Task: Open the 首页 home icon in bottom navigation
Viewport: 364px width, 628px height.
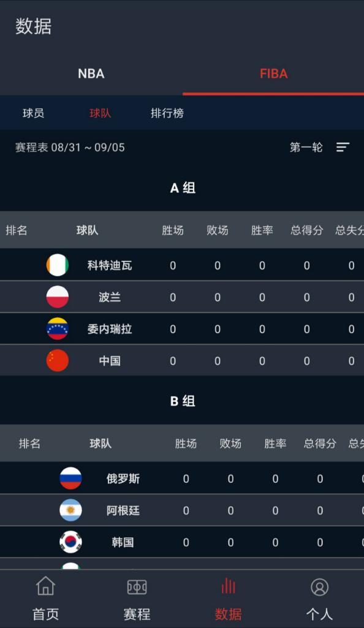Action: coord(46,587)
